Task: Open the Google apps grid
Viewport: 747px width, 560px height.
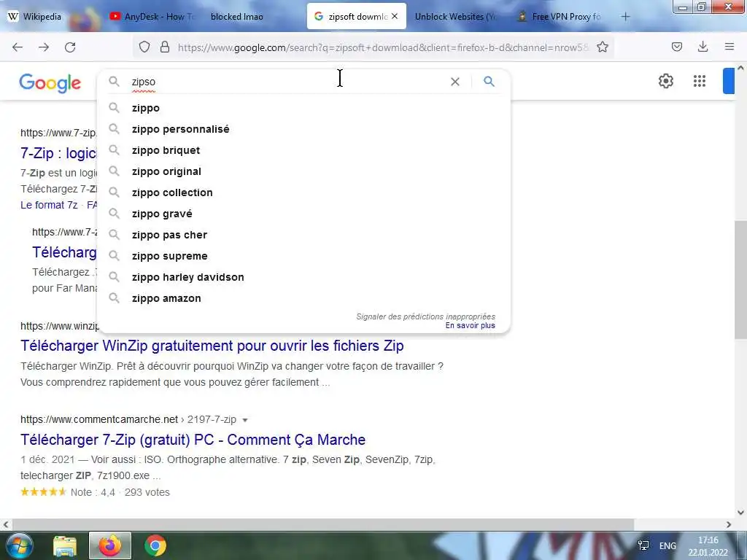Action: 700,81
